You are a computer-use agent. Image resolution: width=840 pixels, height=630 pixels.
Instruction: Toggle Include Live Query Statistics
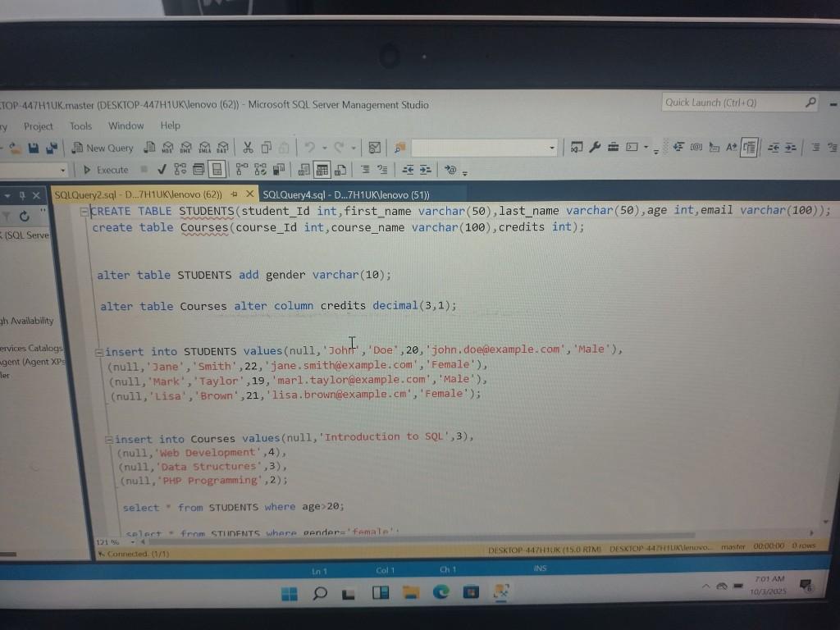click(x=260, y=170)
